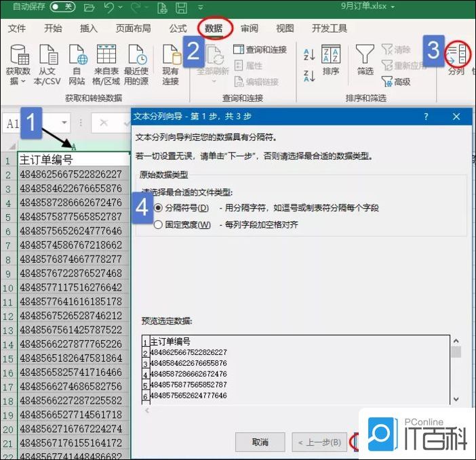Select the 固定宽度(W) radio option

[x=158, y=225]
